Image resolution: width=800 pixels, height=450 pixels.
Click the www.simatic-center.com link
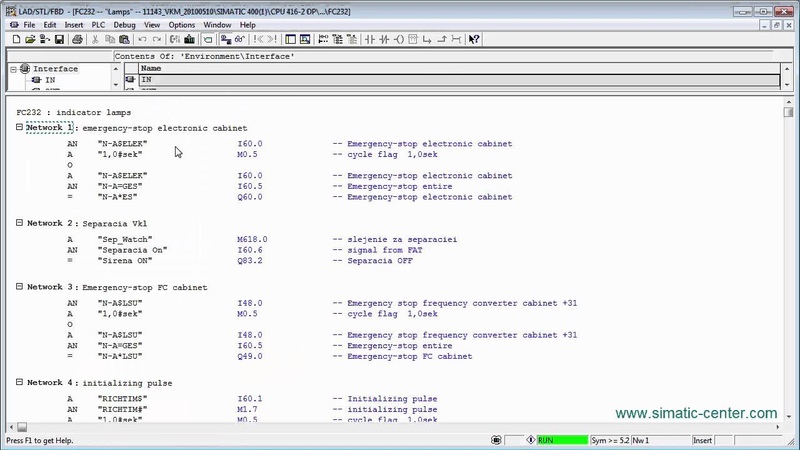pos(696,413)
